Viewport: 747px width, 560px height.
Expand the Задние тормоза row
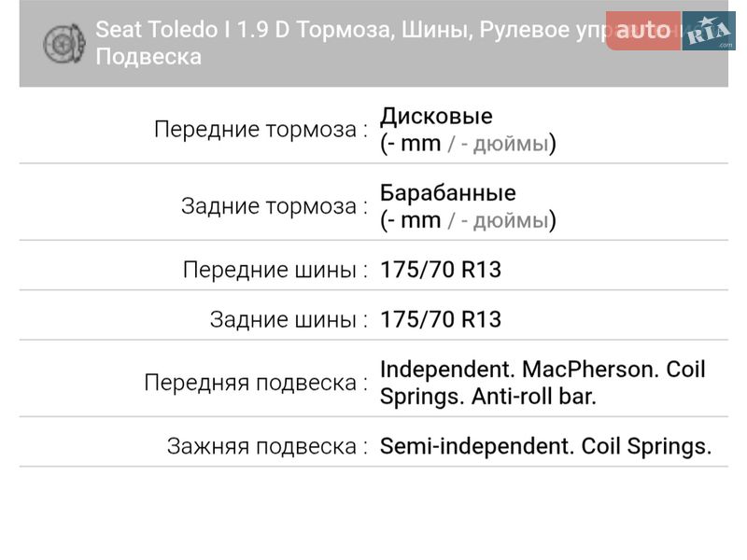coord(373,205)
